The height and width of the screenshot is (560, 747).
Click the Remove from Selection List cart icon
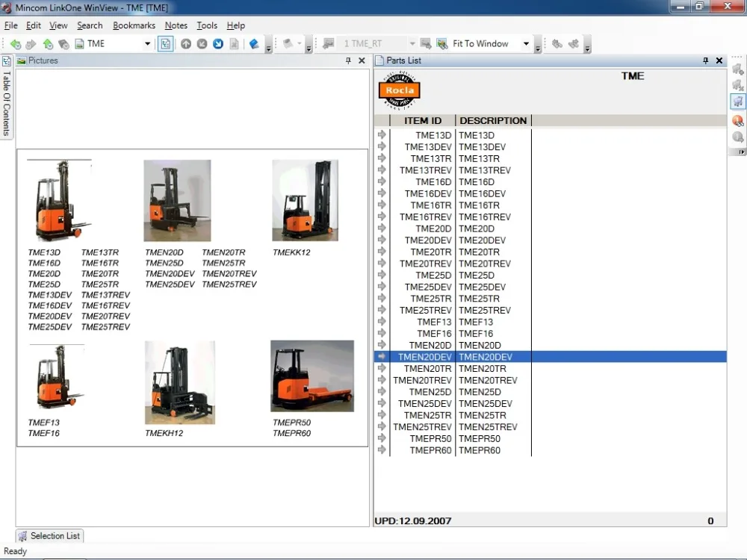(x=737, y=85)
